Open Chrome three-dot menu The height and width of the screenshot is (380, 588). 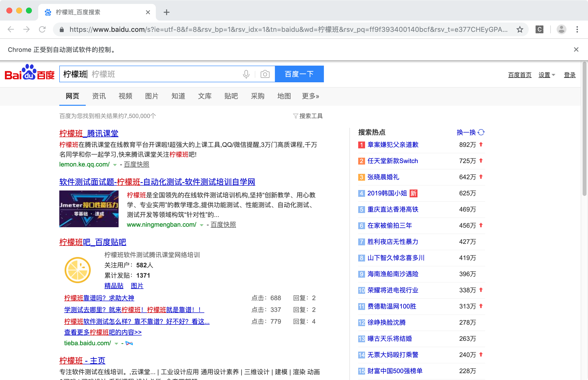pyautogui.click(x=577, y=30)
